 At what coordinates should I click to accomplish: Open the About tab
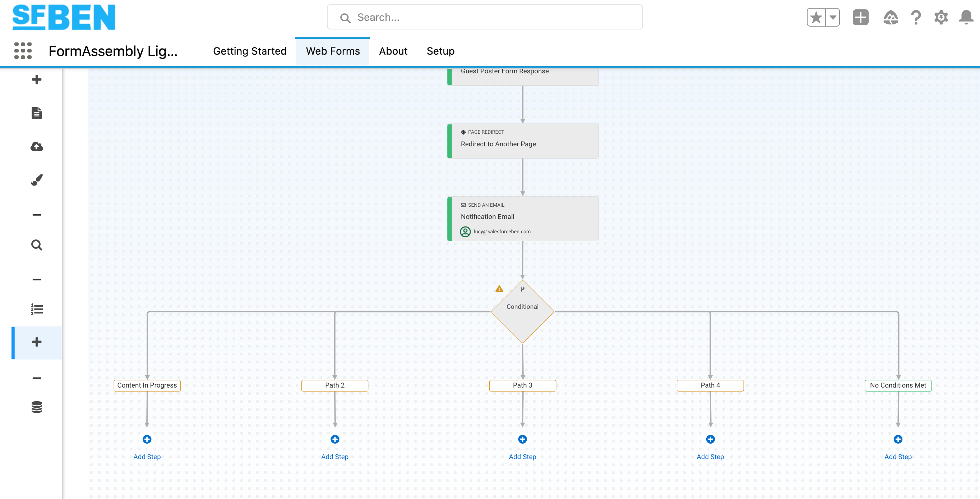pos(393,51)
